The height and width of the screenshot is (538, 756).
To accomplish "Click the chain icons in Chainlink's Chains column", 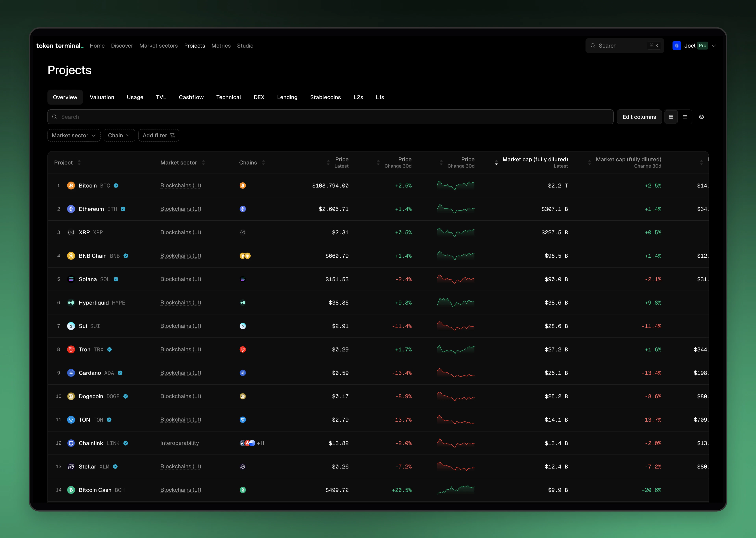I will coord(247,443).
